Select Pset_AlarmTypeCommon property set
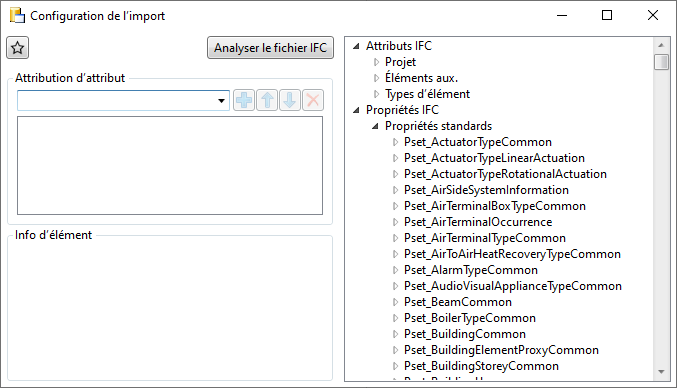 click(x=471, y=270)
